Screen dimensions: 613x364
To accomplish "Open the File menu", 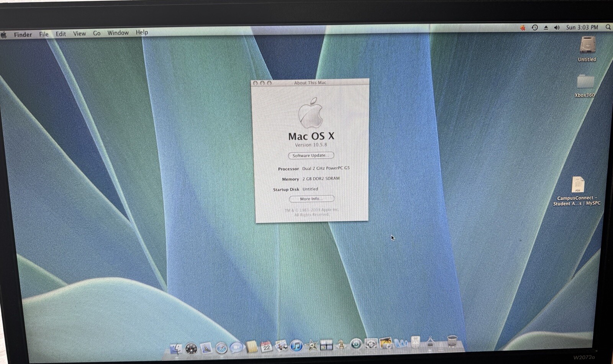I will [44, 34].
